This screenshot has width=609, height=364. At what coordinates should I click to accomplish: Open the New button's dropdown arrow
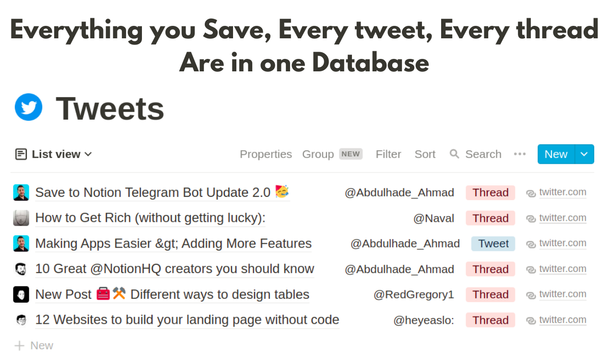click(584, 154)
